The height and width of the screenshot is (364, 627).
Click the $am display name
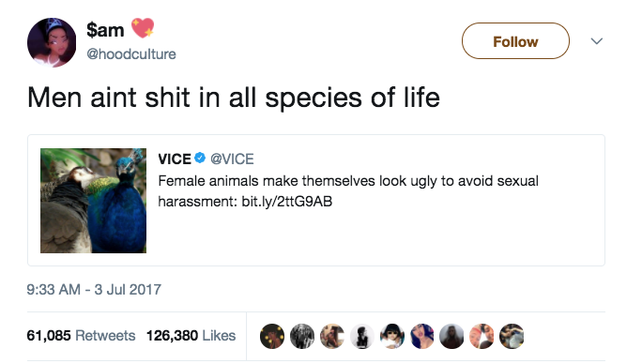(105, 30)
